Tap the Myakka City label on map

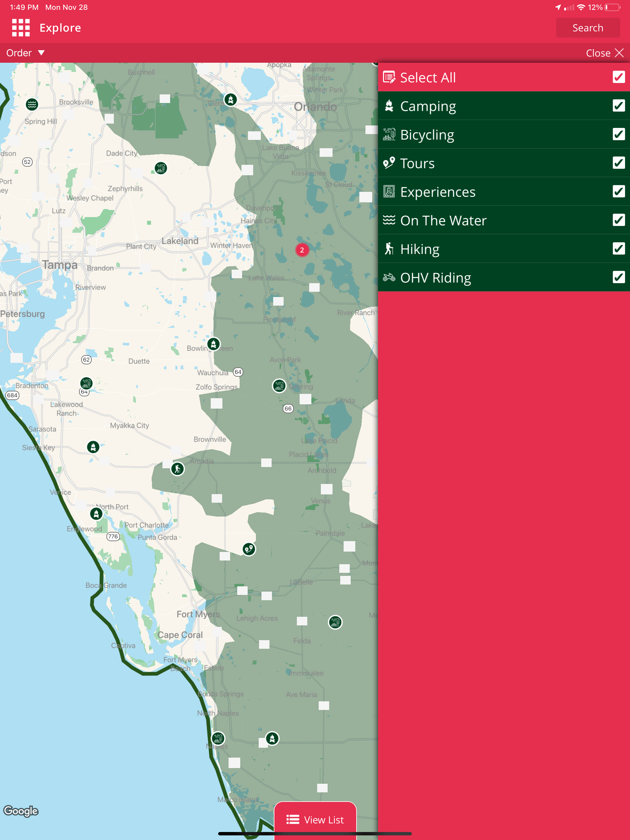coord(129,425)
